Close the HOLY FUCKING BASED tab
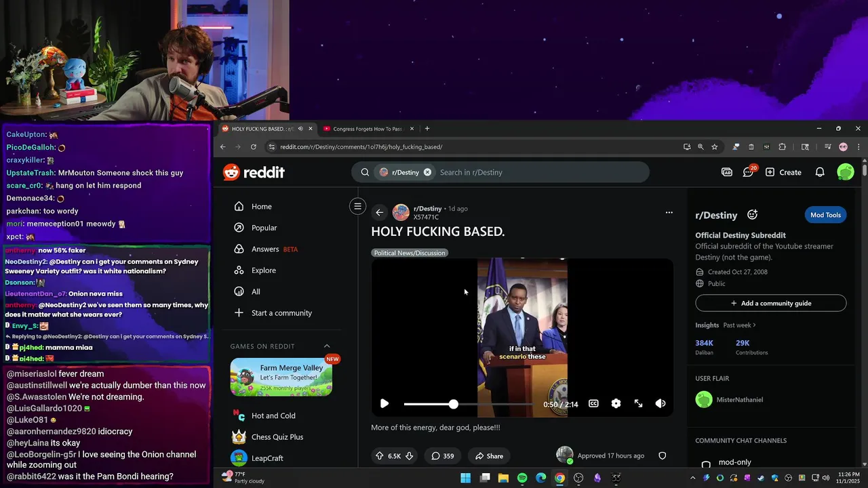Image resolution: width=868 pixels, height=488 pixels. coord(311,129)
